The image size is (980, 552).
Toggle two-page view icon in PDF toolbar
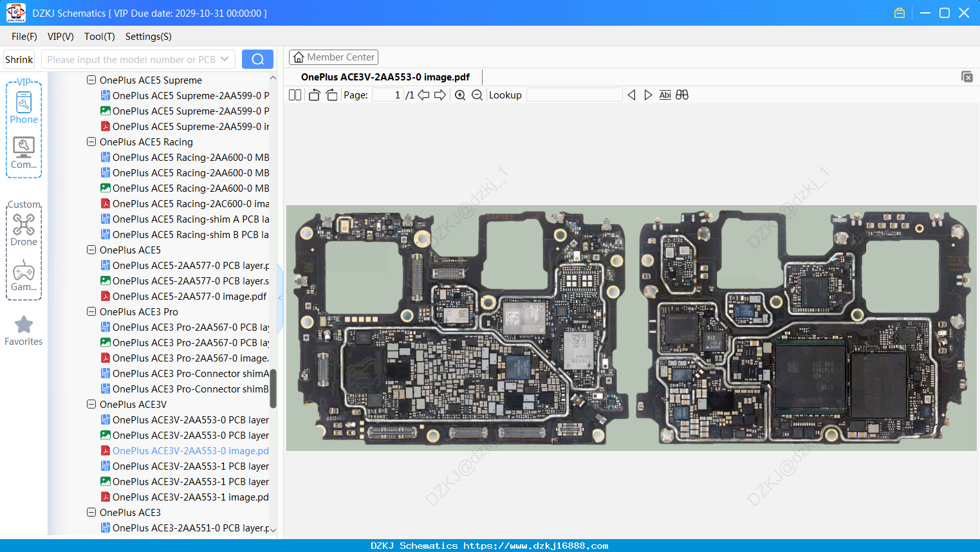coord(295,95)
